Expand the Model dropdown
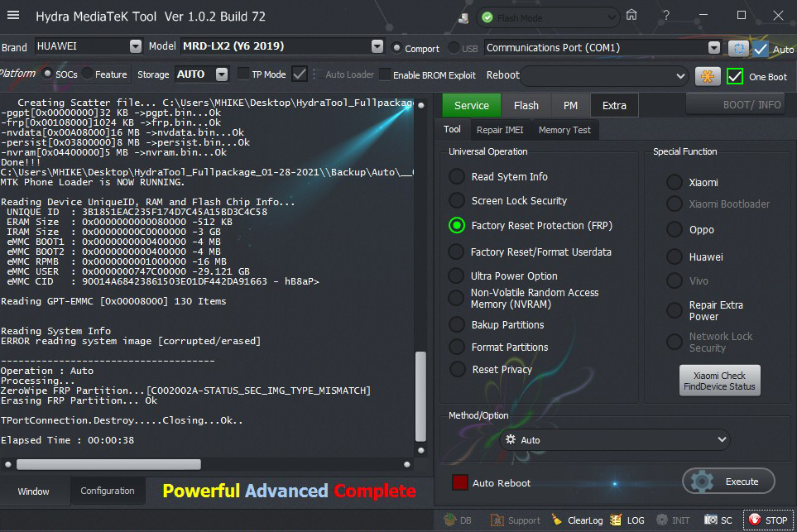This screenshot has height=532, width=797. click(377, 46)
